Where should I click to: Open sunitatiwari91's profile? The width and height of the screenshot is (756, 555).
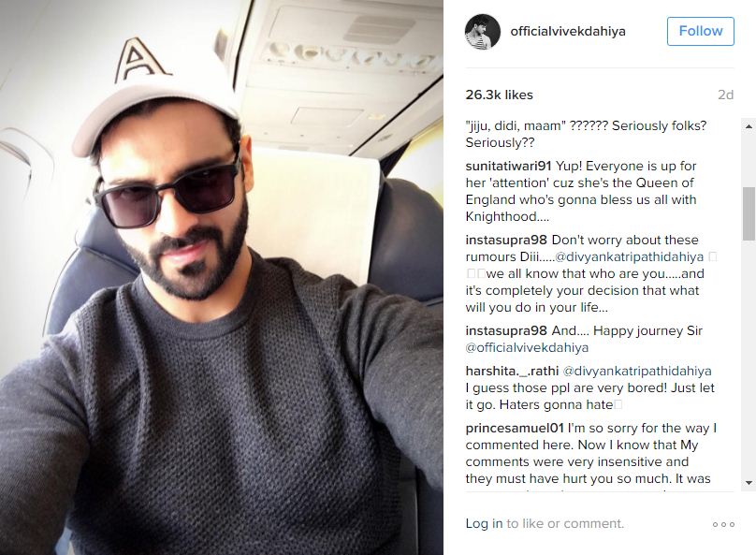click(x=508, y=166)
